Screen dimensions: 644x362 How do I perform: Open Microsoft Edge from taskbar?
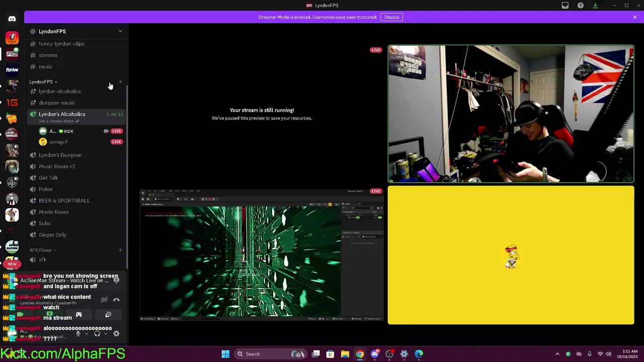[x=419, y=354]
